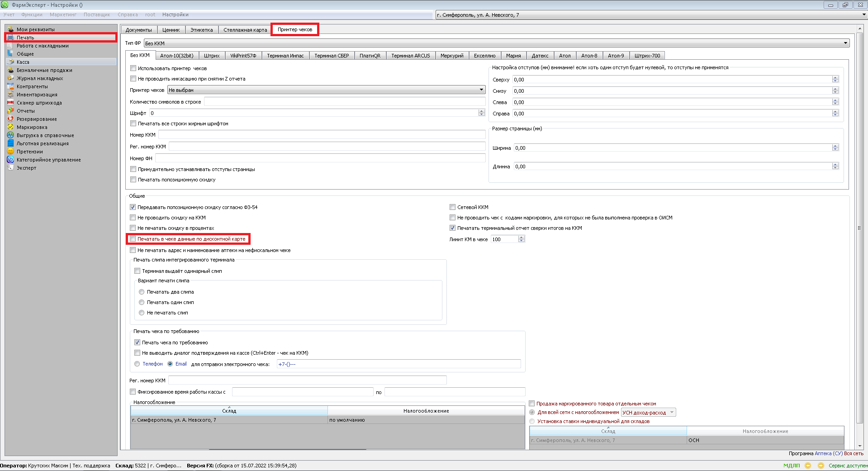Enable Использовать принтер чеков checkbox
868x471 pixels.
(133, 68)
